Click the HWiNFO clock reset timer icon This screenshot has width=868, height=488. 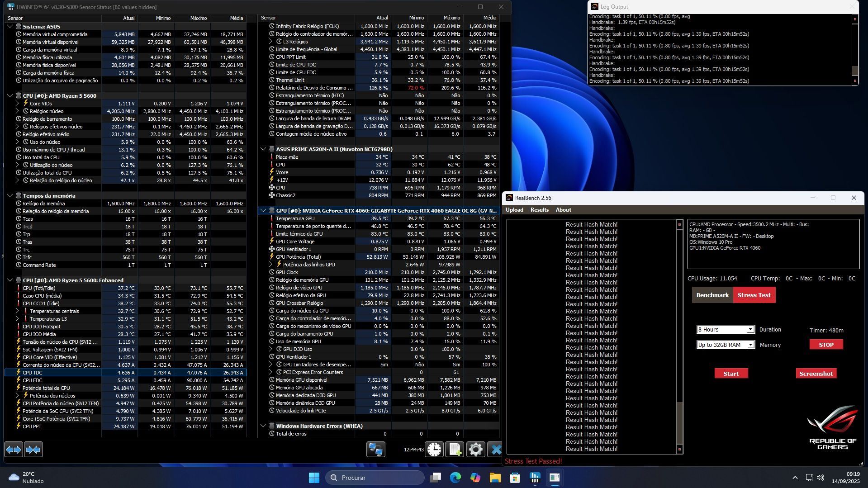pos(434,450)
